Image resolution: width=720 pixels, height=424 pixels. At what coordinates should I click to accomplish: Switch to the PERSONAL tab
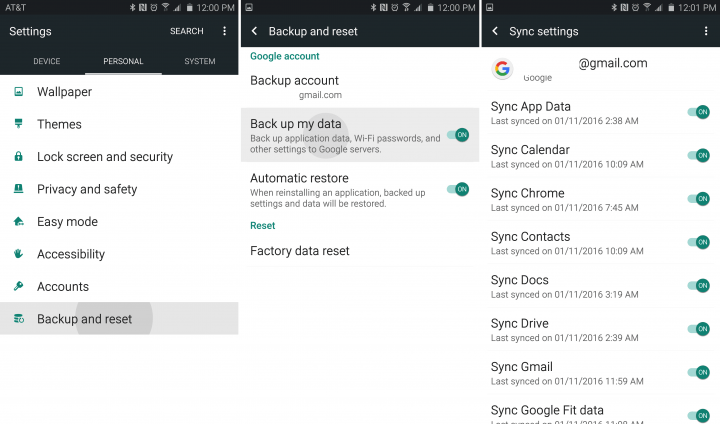pyautogui.click(x=123, y=61)
